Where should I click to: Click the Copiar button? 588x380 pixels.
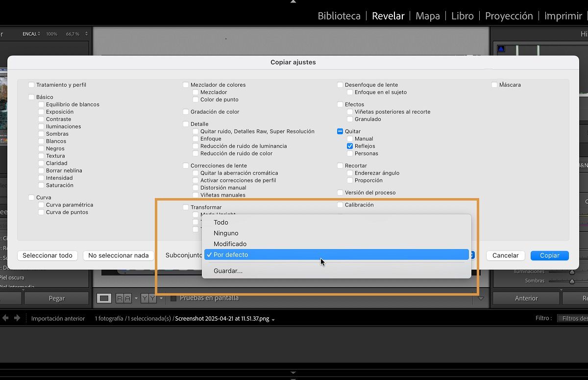click(549, 255)
